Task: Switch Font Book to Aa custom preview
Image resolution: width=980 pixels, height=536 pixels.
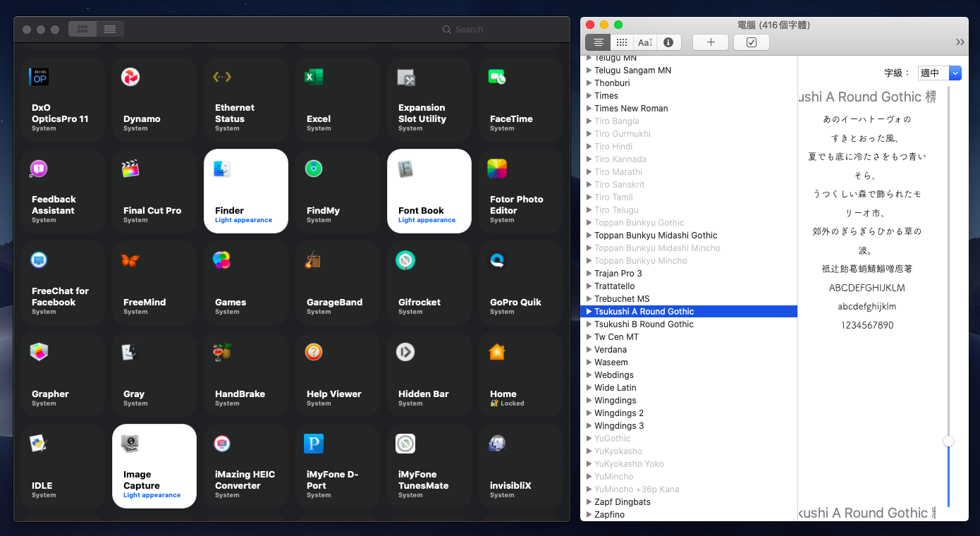Action: coord(645,42)
